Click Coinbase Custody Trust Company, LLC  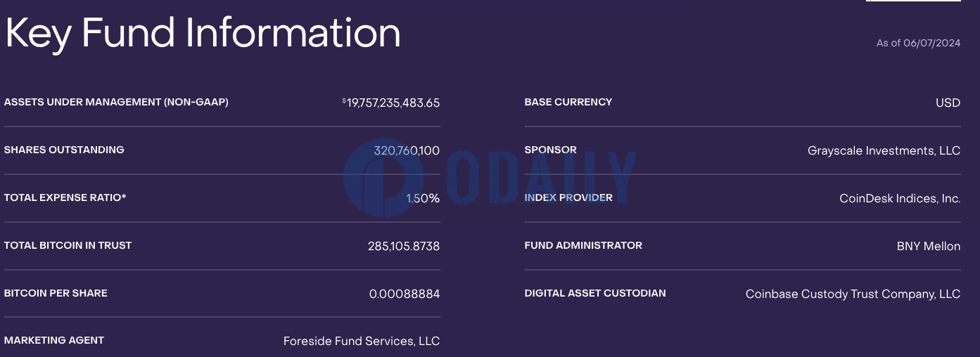pos(853,294)
